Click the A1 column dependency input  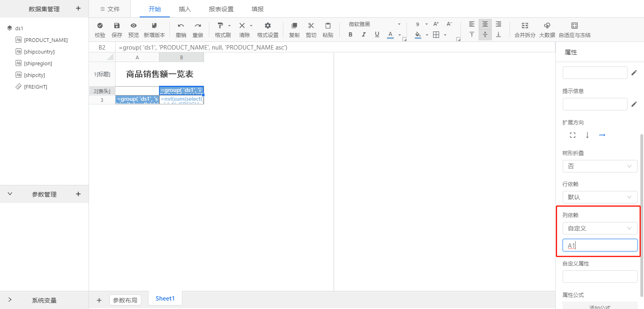click(x=600, y=245)
